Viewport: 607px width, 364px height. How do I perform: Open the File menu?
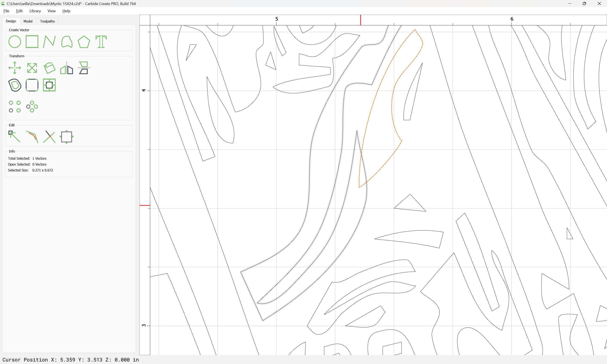(x=6, y=11)
